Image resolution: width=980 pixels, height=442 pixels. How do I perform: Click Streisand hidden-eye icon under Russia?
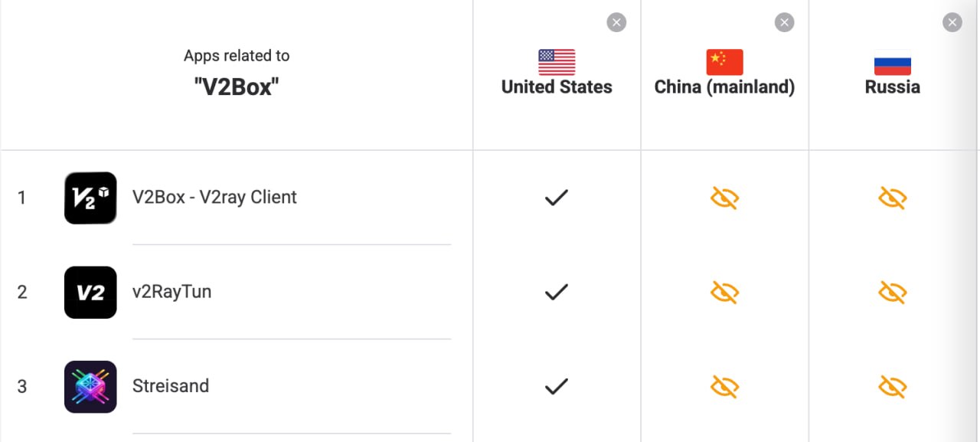(892, 386)
